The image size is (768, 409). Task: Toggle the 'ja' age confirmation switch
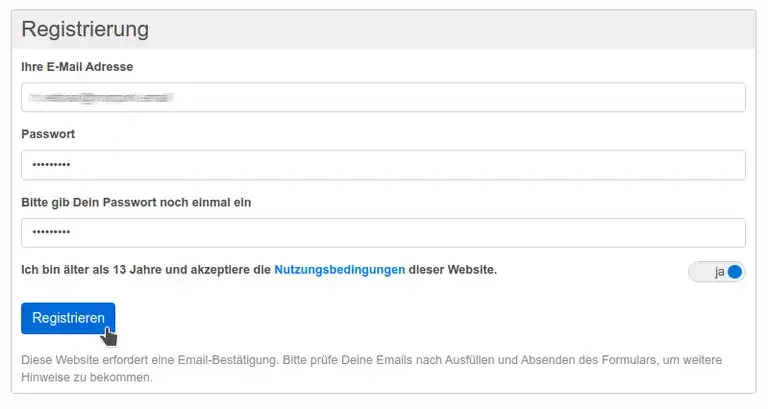tap(716, 271)
